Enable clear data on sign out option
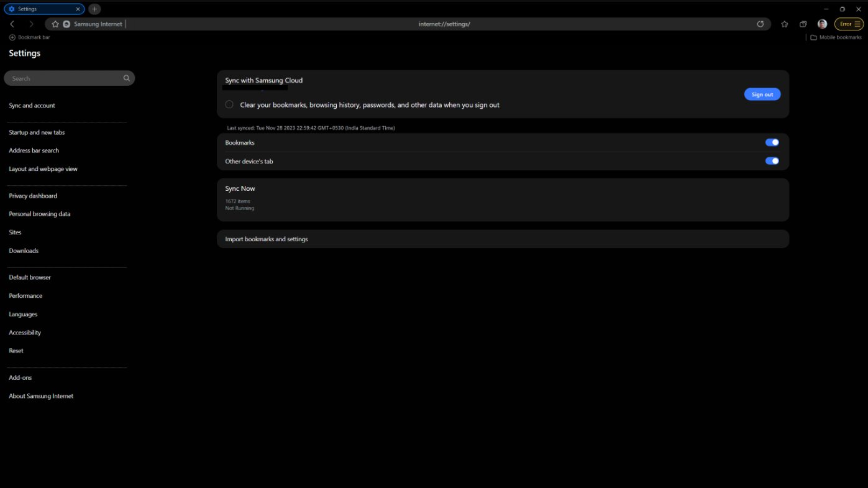868x488 pixels. (x=229, y=104)
